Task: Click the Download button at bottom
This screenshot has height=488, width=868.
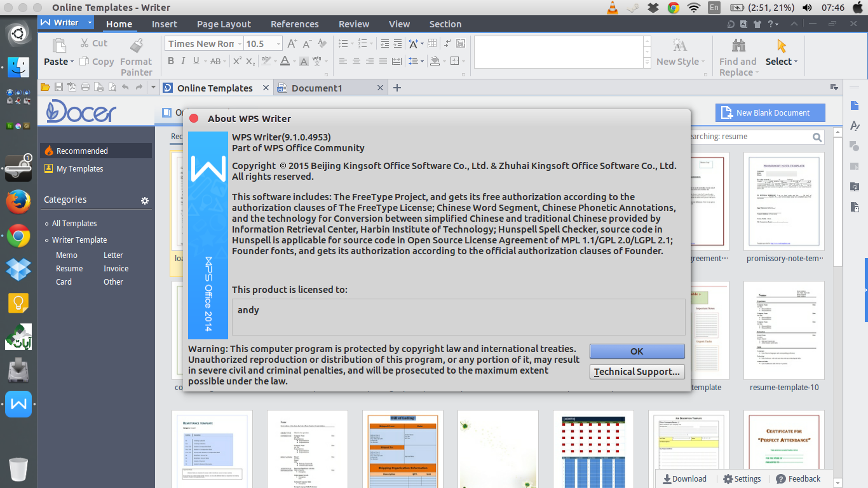Action: tap(684, 479)
